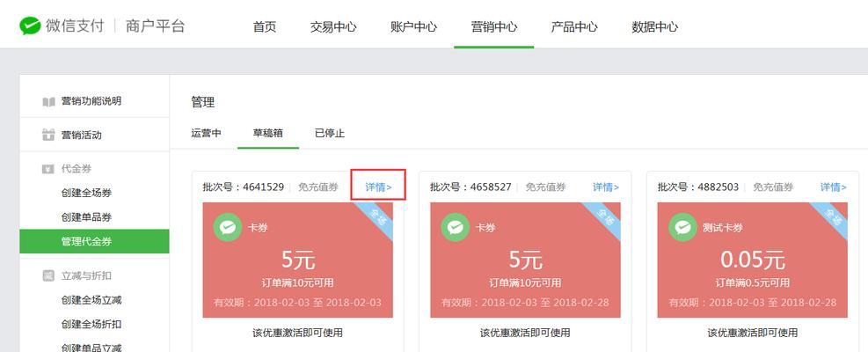Click 免充值券 label of batch 4658527
Viewport: 868px width, 352px height.
(x=546, y=187)
